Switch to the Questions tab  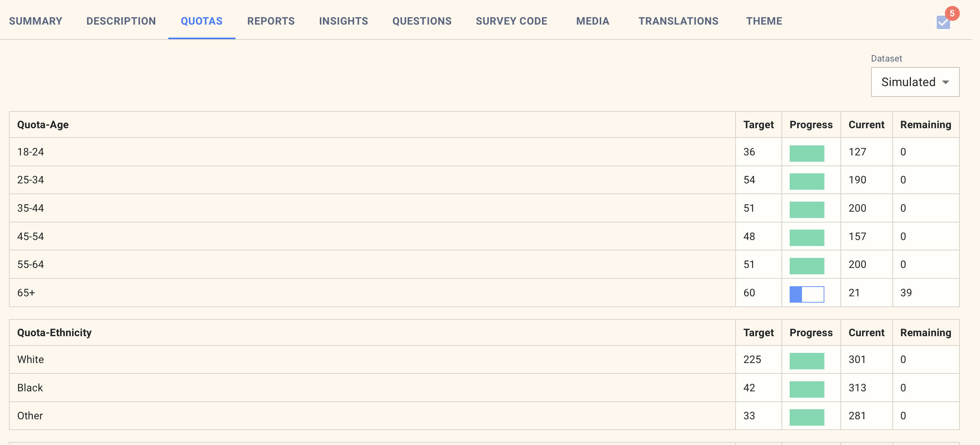coord(422,21)
